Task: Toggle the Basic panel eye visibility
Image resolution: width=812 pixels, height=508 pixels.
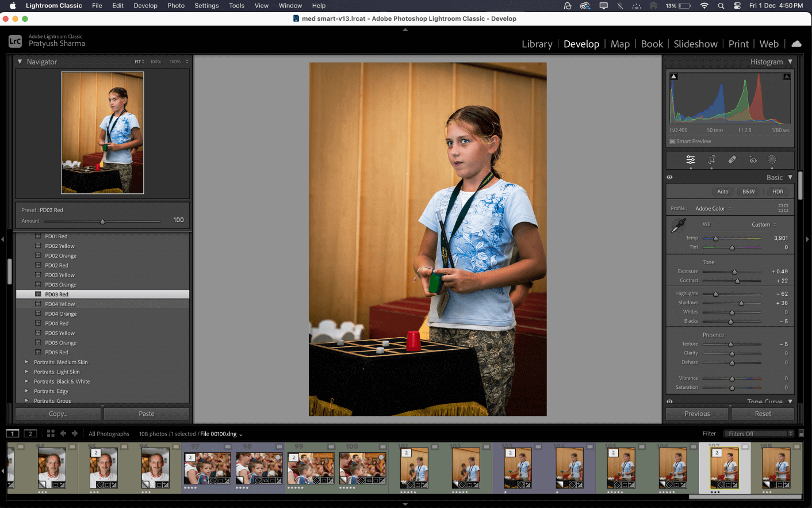Action: [670, 177]
